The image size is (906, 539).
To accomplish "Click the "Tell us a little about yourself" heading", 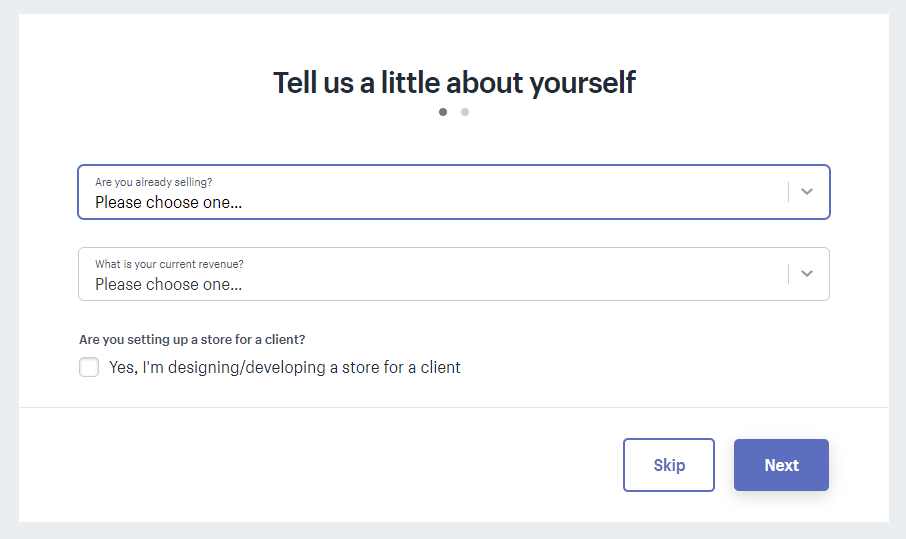I will [454, 82].
